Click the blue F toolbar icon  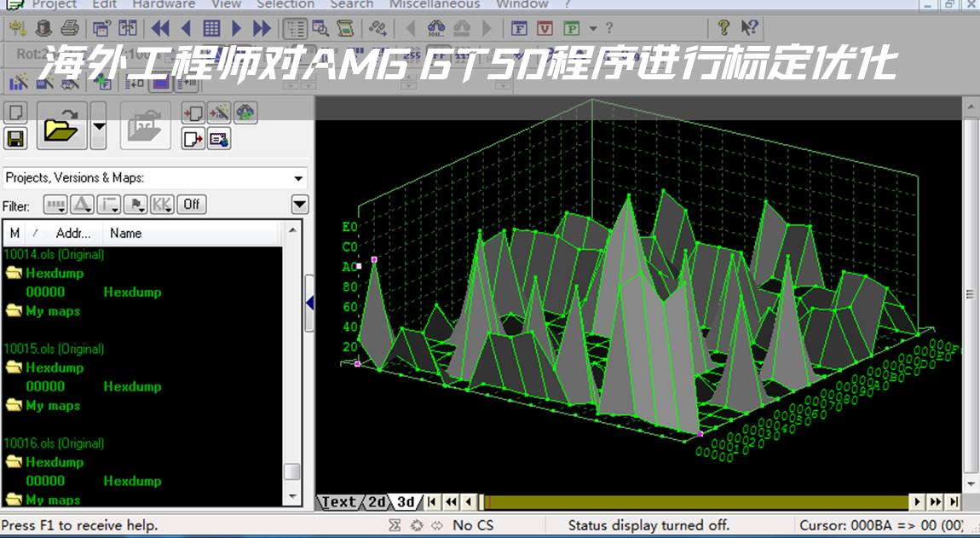[x=518, y=28]
